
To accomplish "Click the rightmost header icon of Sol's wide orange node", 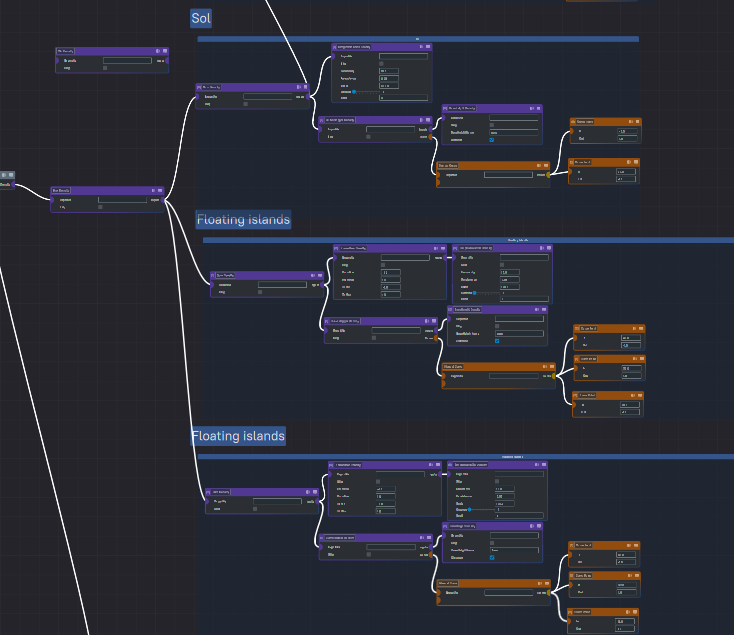I will click(x=546, y=166).
